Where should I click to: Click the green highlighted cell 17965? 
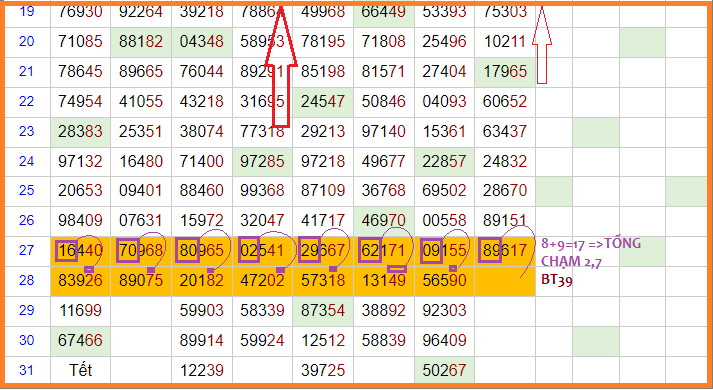(x=505, y=72)
